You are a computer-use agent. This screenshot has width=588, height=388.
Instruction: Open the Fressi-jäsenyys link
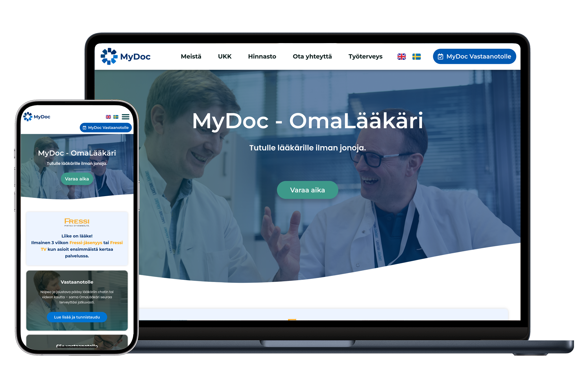[85, 242]
